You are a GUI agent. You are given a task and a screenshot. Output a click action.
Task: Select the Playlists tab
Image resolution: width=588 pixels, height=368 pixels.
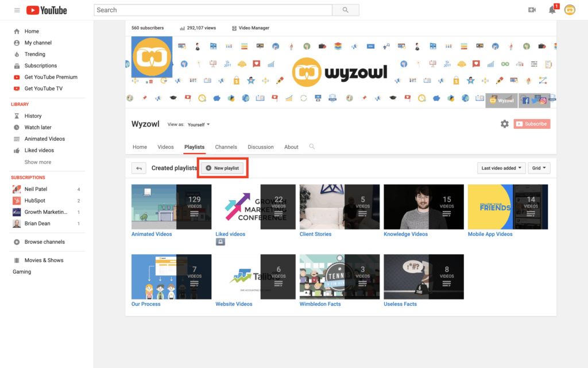[194, 147]
